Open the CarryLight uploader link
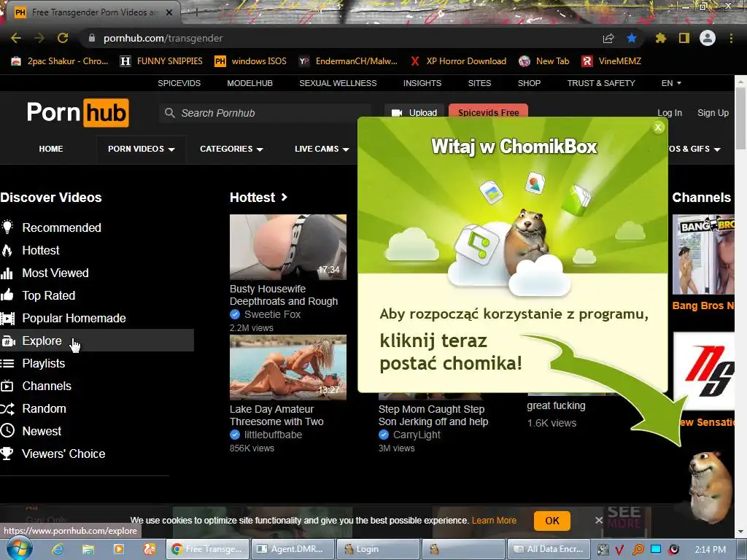Viewport: 747px width, 560px height. tap(417, 435)
